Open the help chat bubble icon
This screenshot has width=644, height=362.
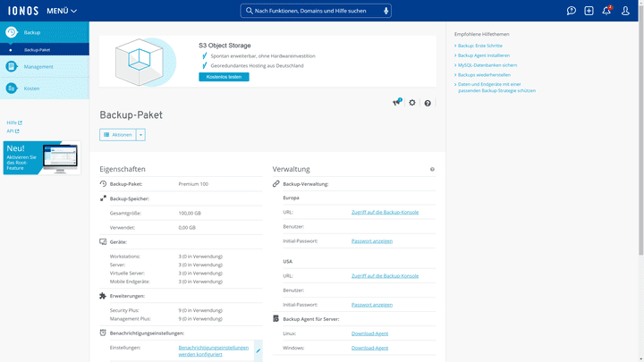point(572,11)
